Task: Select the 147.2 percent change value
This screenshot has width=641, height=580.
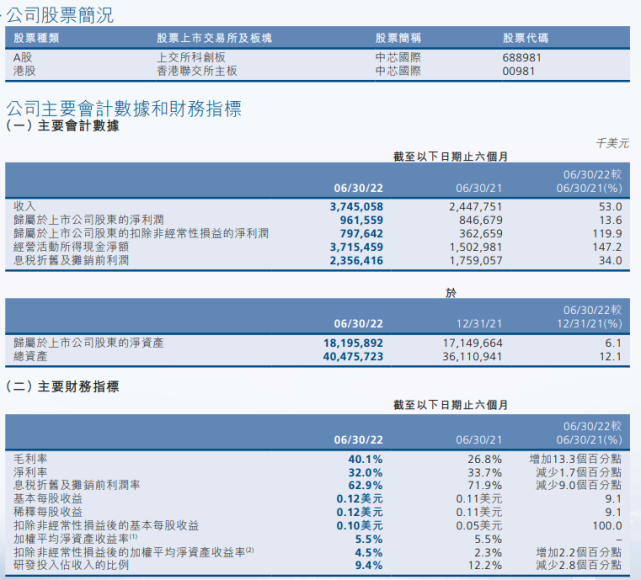Action: [x=606, y=246]
